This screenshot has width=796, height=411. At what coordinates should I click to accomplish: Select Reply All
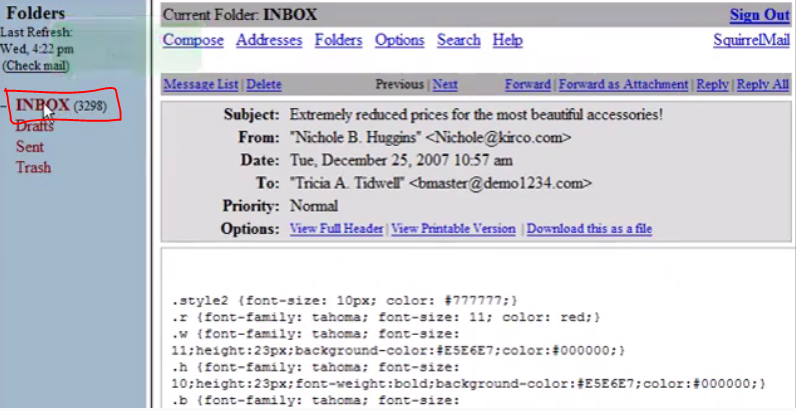tap(763, 84)
